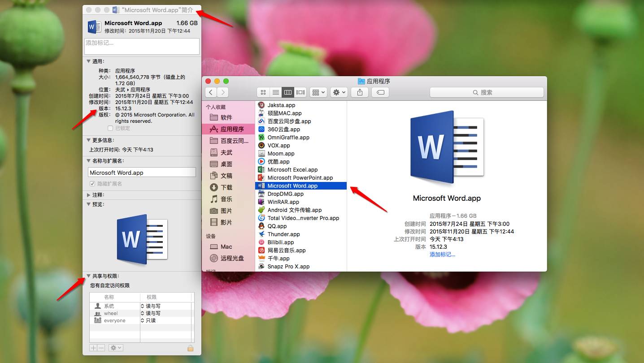Click the Share toolbar icon
Screen dimensions: 644x363
coord(360,92)
